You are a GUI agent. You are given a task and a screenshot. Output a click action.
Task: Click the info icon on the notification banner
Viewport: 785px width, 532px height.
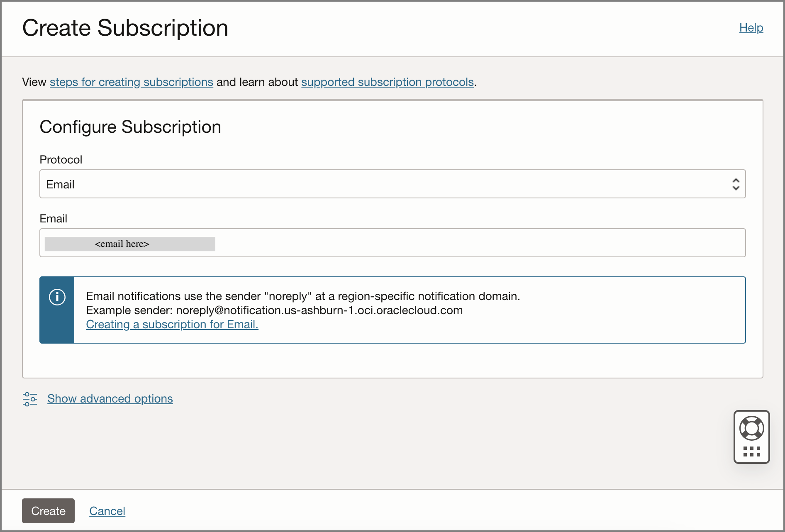(x=57, y=297)
